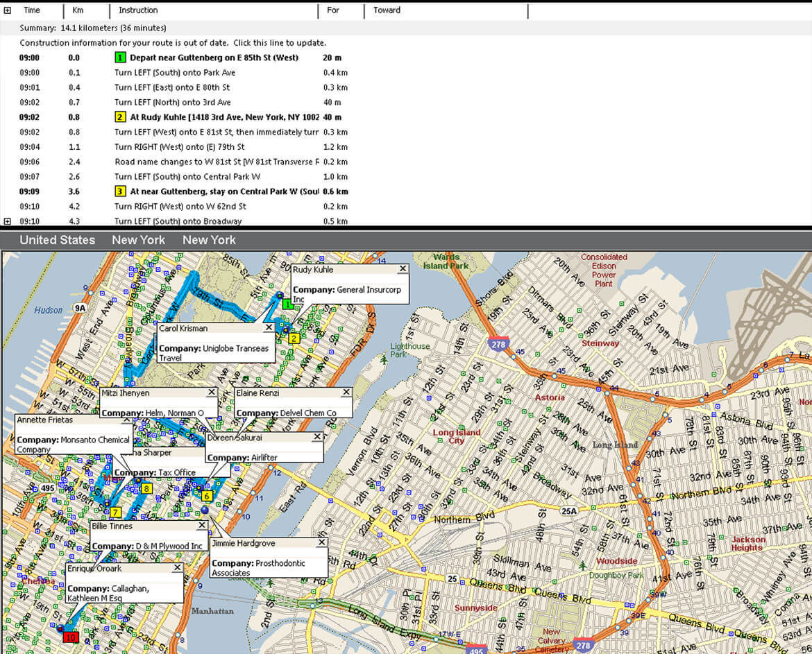Image resolution: width=812 pixels, height=654 pixels.
Task: Click Astoria label on map
Action: [550, 397]
